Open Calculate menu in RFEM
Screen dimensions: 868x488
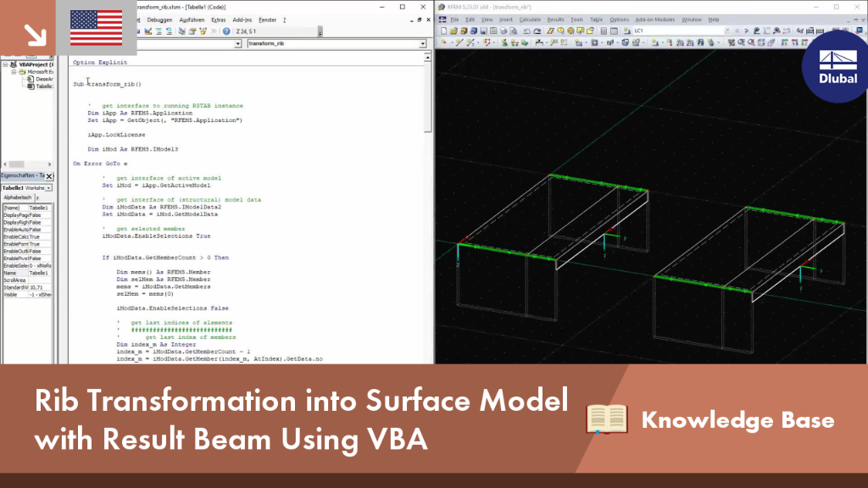click(530, 19)
